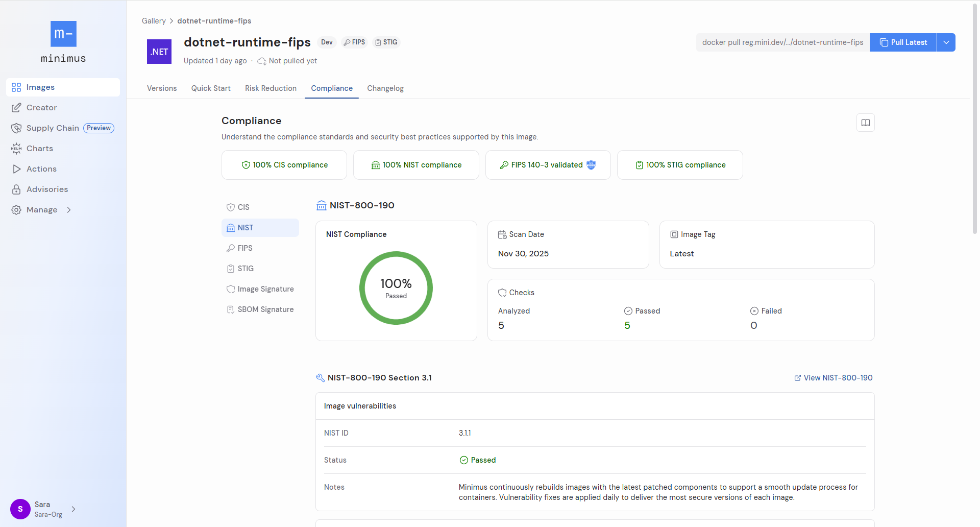The height and width of the screenshot is (527, 980).
Task: Click the View NIST-800-190 link
Action: point(833,377)
